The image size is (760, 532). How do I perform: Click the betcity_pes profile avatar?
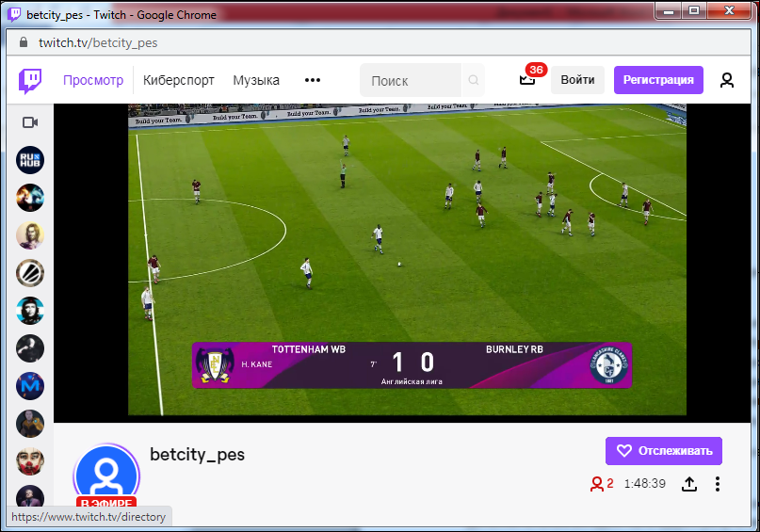coord(106,476)
